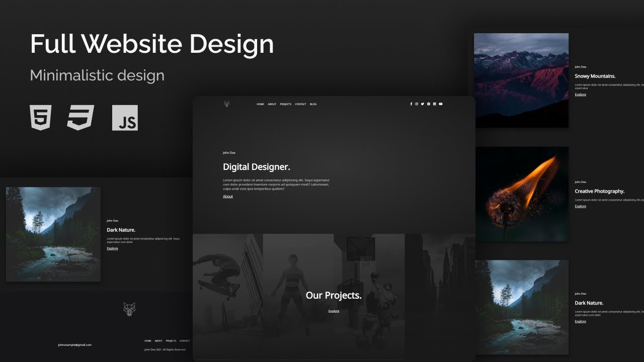Click Explore under the Snowy Mountains card
644x362 pixels.
[x=580, y=94]
